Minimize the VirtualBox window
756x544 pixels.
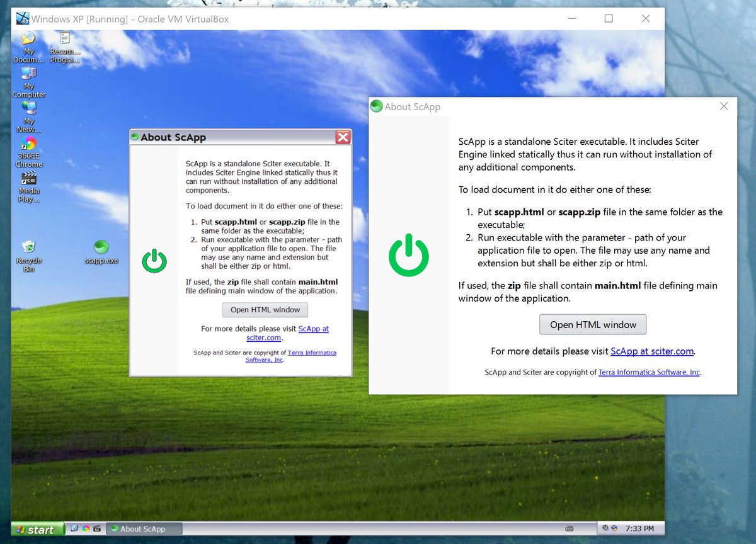click(x=571, y=19)
